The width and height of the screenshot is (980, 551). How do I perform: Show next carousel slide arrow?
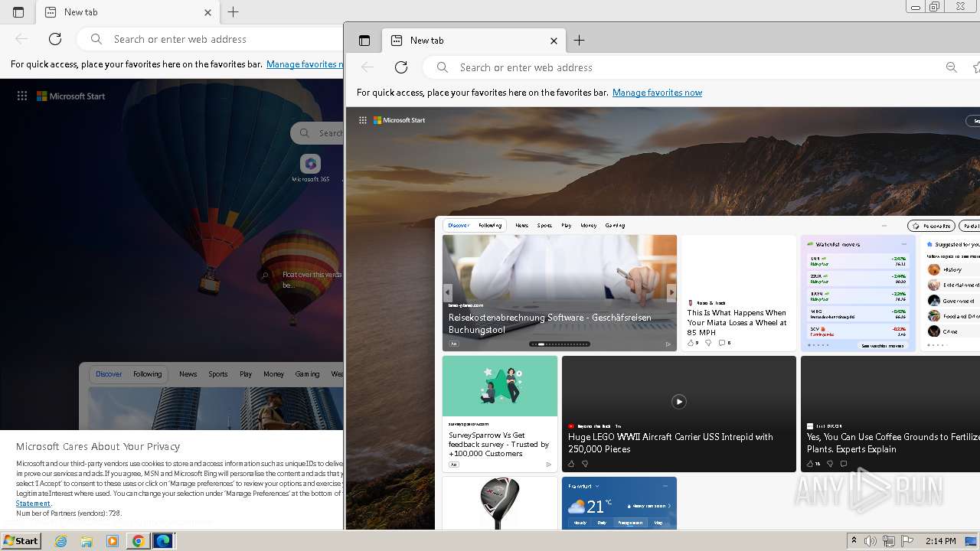coord(671,292)
